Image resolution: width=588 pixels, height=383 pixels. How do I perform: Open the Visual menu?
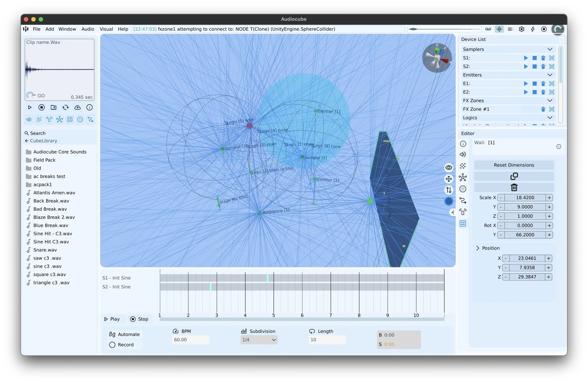point(106,29)
